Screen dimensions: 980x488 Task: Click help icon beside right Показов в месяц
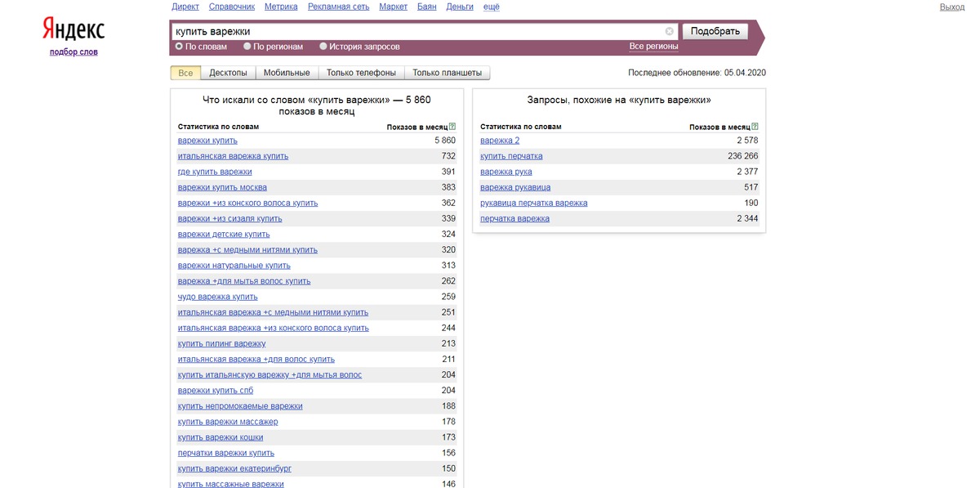point(755,127)
